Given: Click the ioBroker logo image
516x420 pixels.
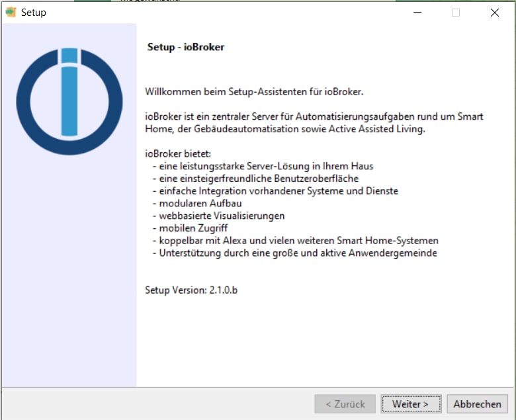Looking at the screenshot, I should (x=69, y=101).
